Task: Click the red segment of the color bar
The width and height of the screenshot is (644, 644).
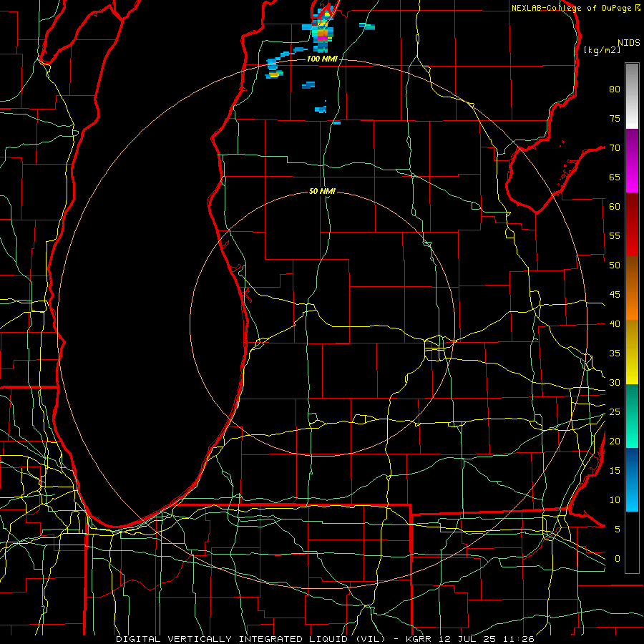Action: pos(632,225)
